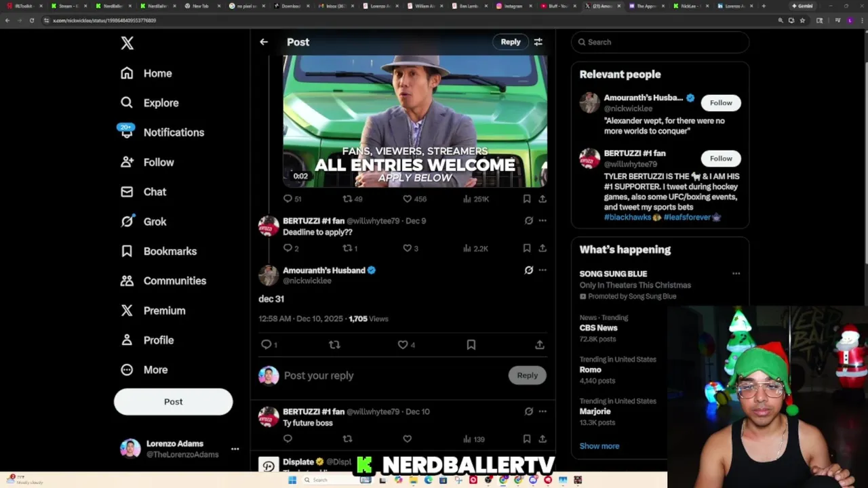Open account menu dots beside Lorenzo Adams
The image size is (868, 488).
coord(235,449)
